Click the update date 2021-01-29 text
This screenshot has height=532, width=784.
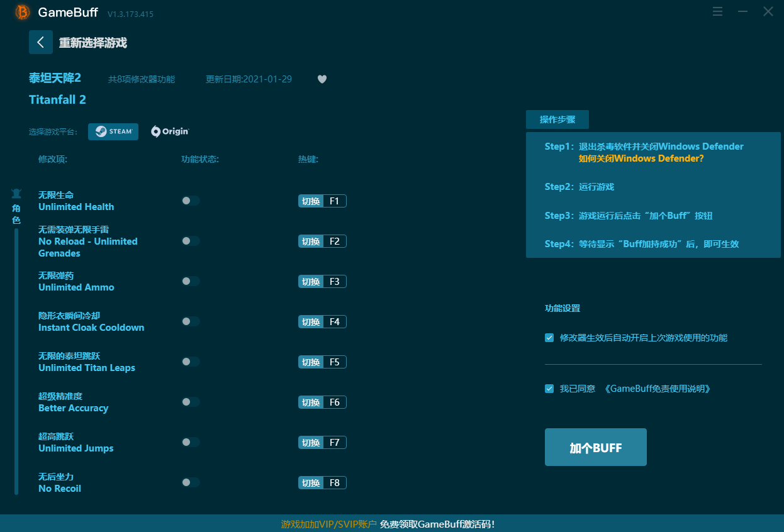pos(249,79)
